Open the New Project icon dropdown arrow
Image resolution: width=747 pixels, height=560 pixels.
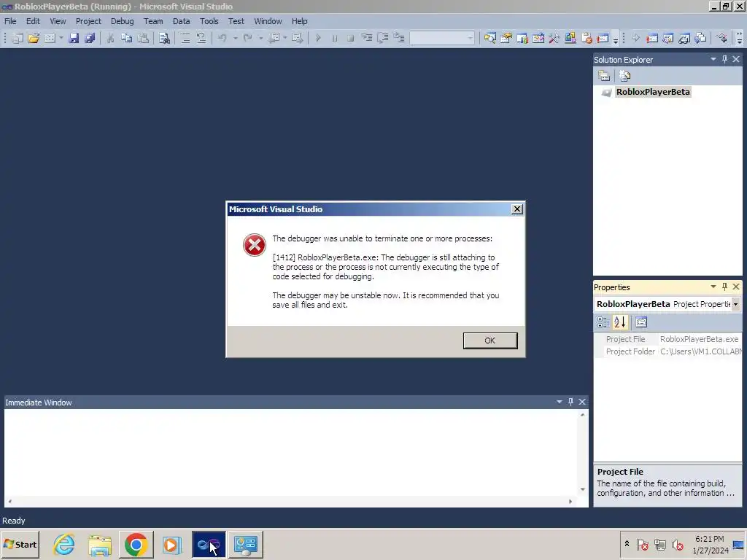click(x=61, y=38)
